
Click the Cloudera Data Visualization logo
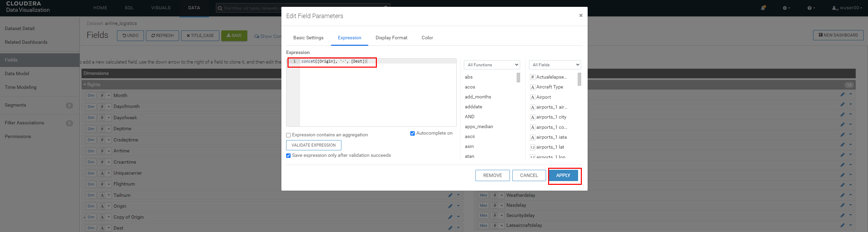pyautogui.click(x=28, y=7)
